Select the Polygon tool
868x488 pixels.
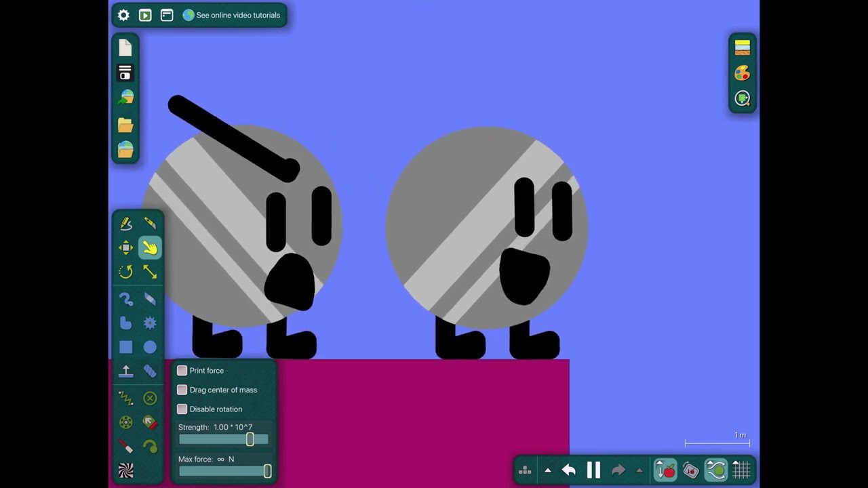(x=126, y=323)
